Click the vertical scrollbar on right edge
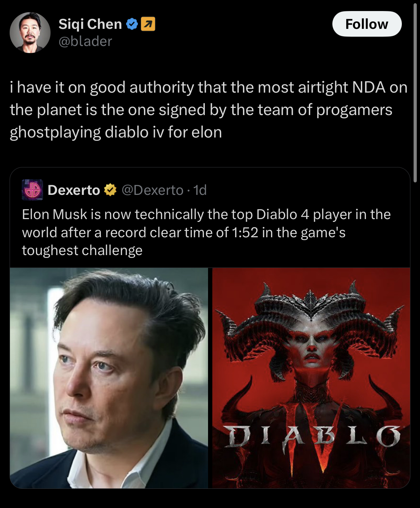This screenshot has height=508, width=420. click(x=415, y=93)
